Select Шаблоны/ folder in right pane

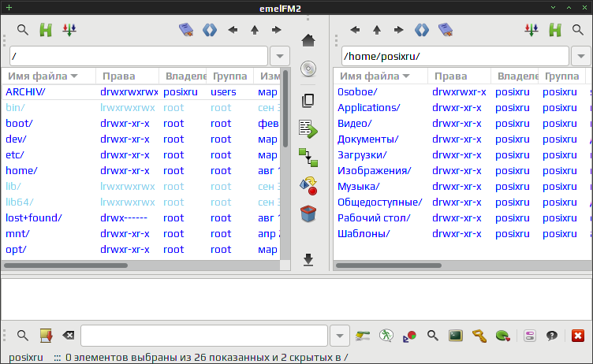[x=364, y=233]
